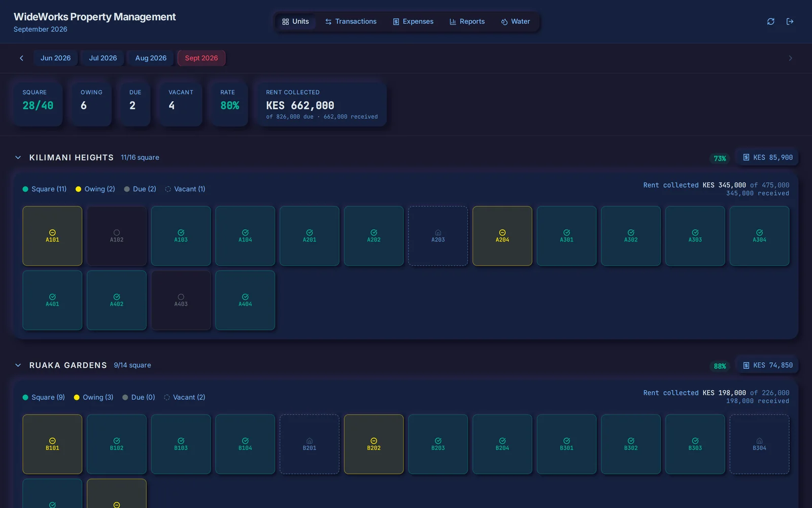Open owing unit A204 tile
This screenshot has height=508, width=812.
tap(502, 236)
